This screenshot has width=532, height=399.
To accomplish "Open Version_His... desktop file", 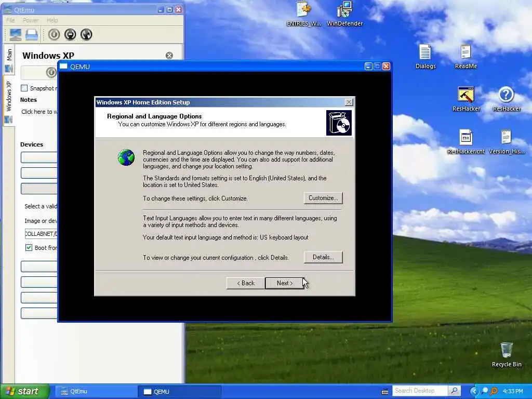I will coord(507,141).
